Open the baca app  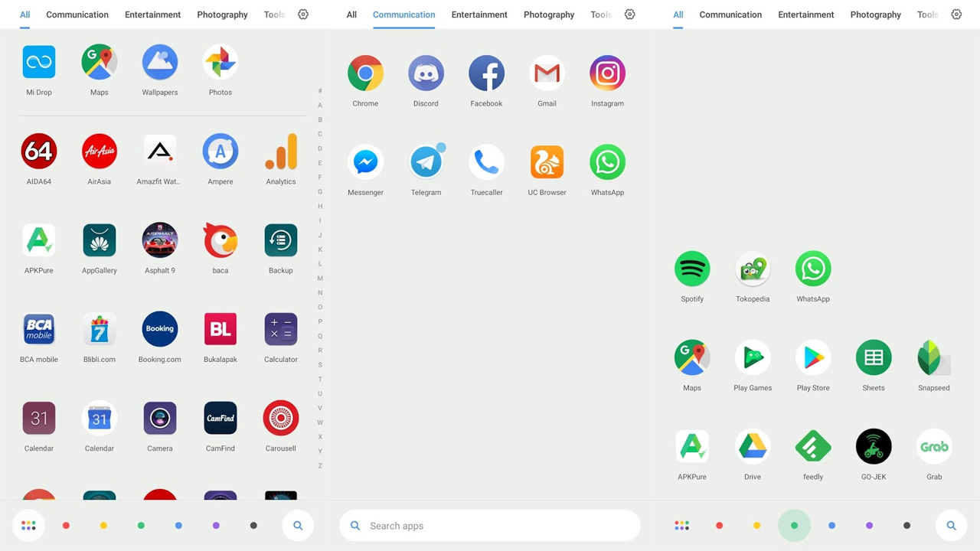[x=220, y=240]
